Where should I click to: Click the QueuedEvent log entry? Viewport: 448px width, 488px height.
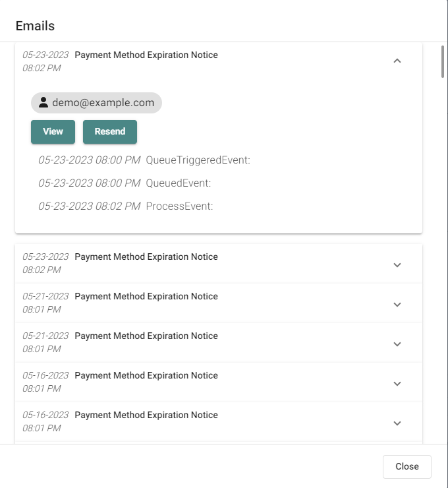tap(178, 183)
